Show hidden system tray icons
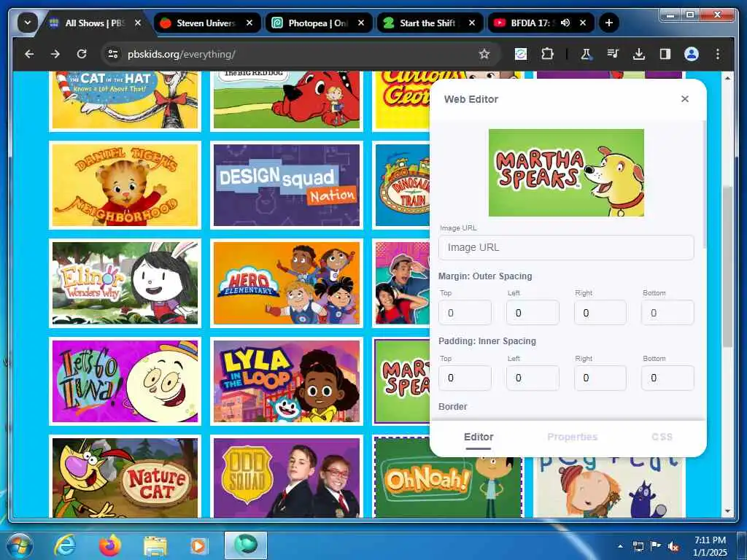Image resolution: width=747 pixels, height=560 pixels. point(620,545)
